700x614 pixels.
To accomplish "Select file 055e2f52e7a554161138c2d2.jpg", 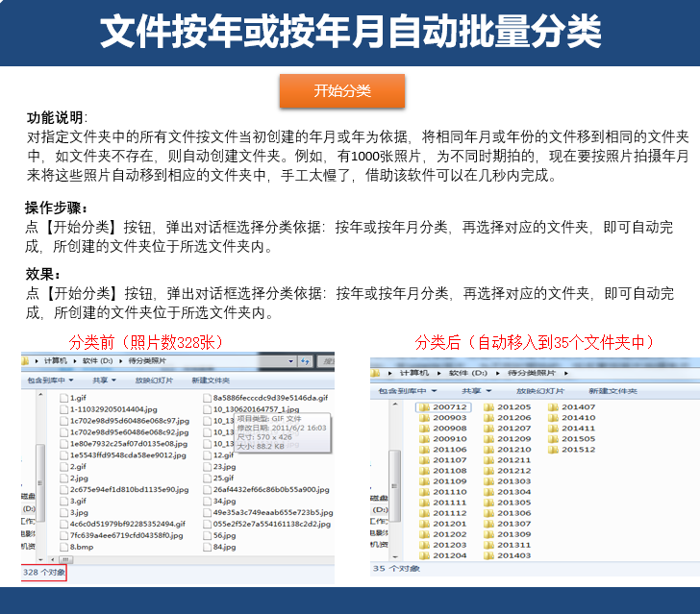I will click(272, 525).
